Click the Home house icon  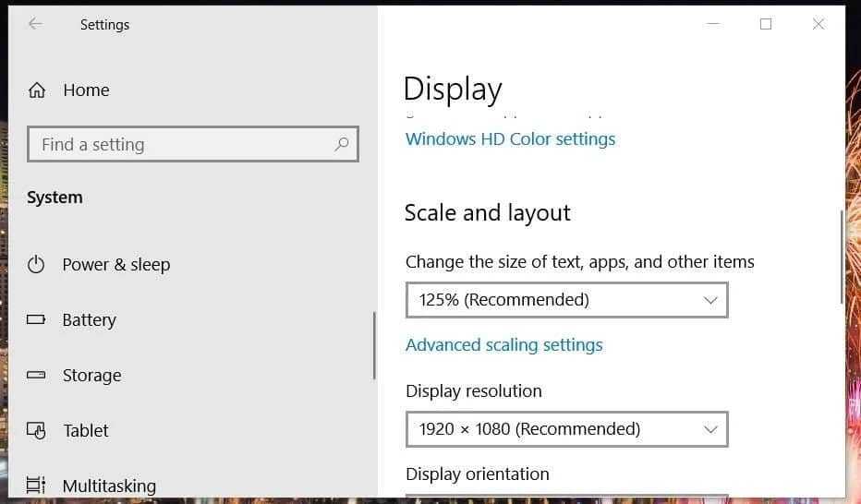37,90
